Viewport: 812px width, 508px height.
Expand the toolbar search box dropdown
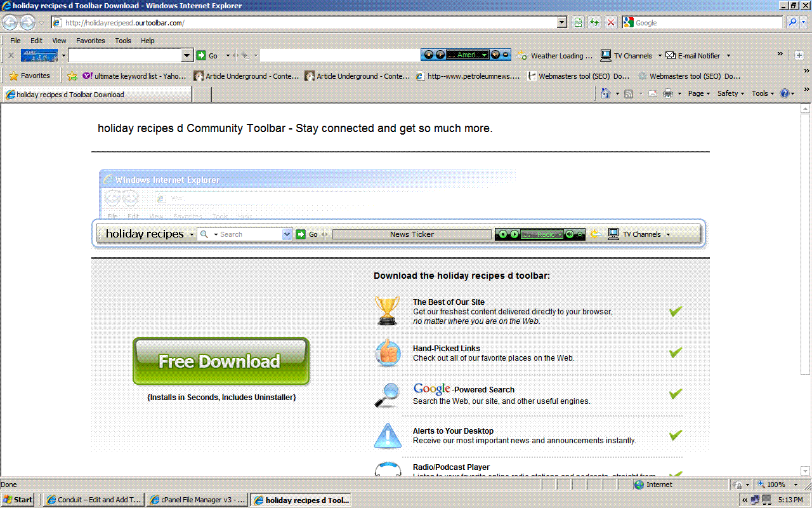pyautogui.click(x=187, y=55)
